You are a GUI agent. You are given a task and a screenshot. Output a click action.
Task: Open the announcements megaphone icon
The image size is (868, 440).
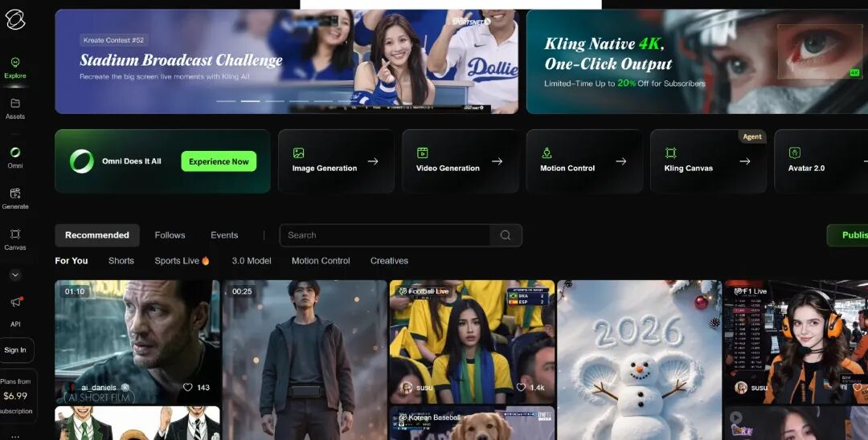[x=16, y=302]
